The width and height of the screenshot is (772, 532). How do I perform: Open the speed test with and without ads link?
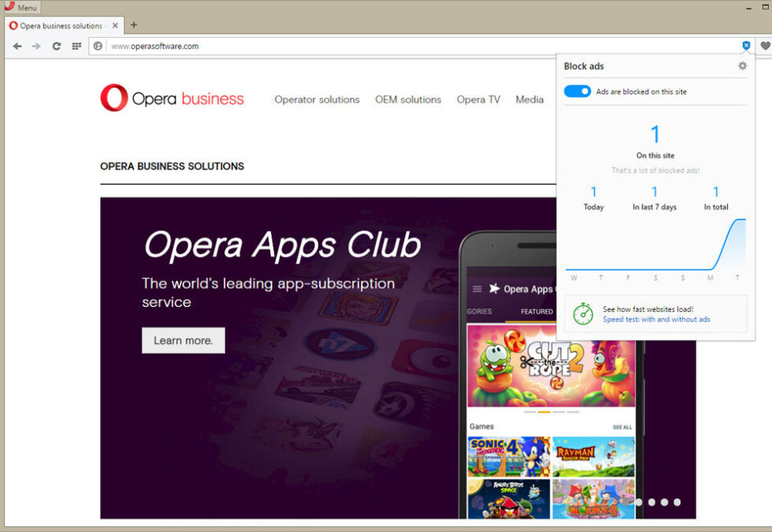(656, 320)
